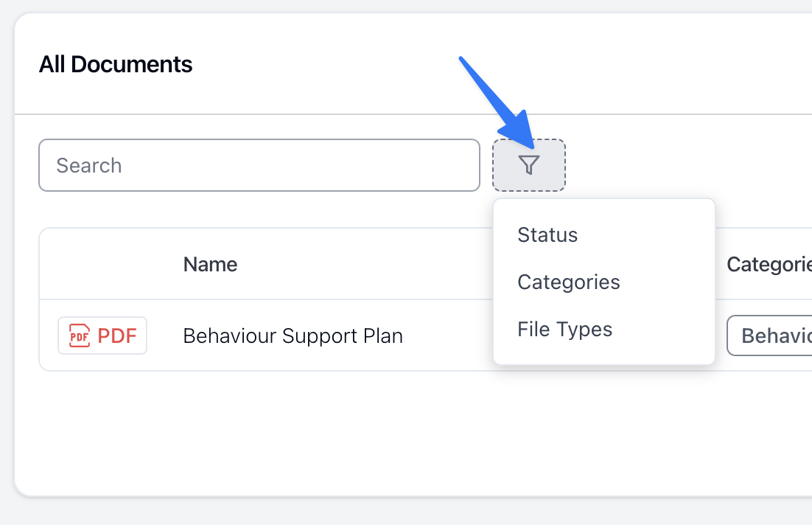Click the red PDF file type badge
812x525 pixels.
(102, 335)
